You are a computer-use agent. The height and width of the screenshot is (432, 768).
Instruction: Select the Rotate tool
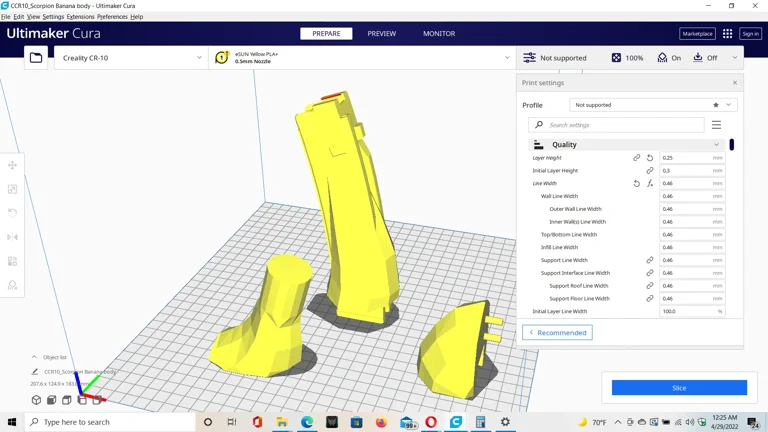click(x=13, y=213)
